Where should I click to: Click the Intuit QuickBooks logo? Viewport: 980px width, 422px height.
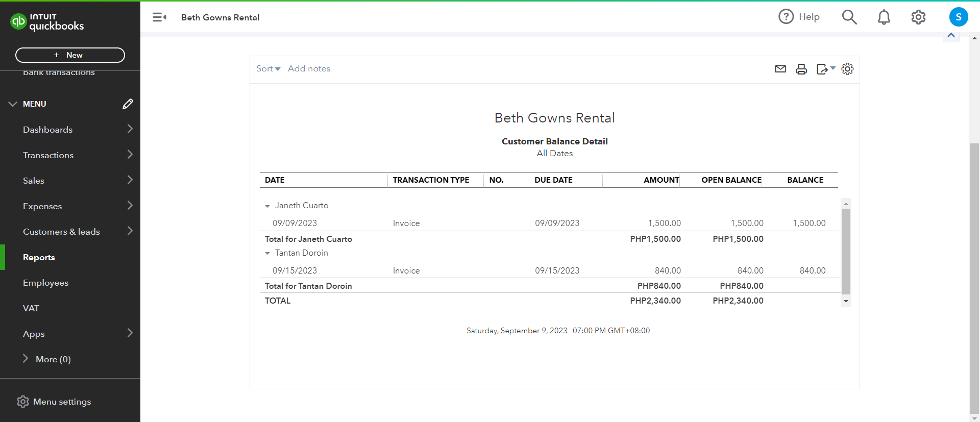click(x=47, y=21)
